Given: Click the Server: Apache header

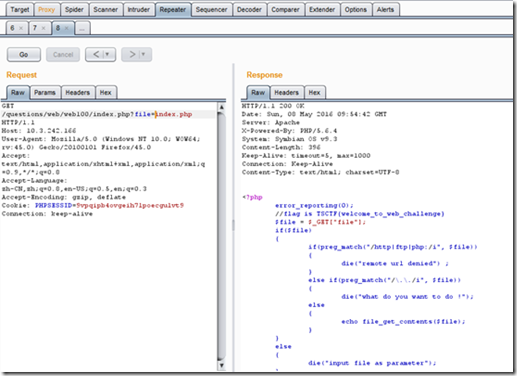Looking at the screenshot, I should (x=271, y=122).
